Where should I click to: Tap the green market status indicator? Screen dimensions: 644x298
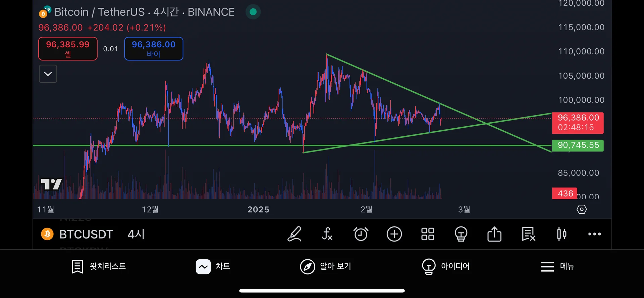pyautogui.click(x=253, y=12)
